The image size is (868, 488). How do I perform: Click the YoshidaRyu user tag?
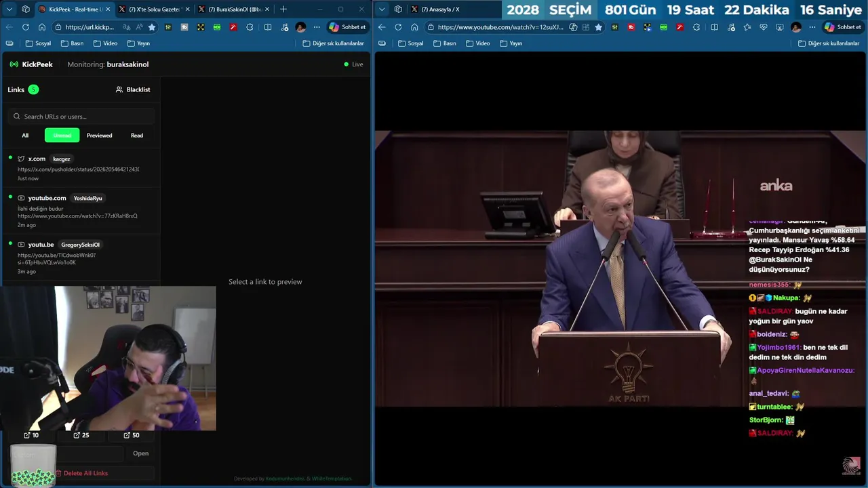87,199
